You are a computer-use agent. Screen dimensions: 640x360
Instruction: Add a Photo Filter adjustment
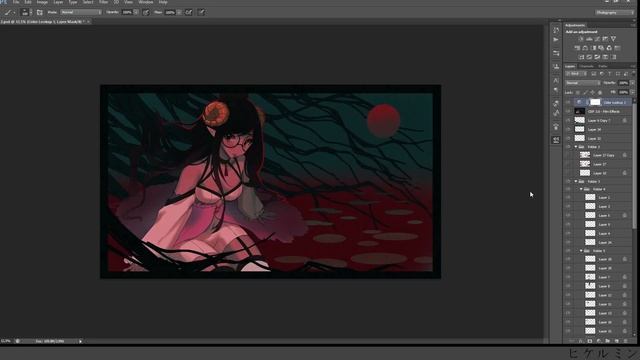[x=601, y=48]
